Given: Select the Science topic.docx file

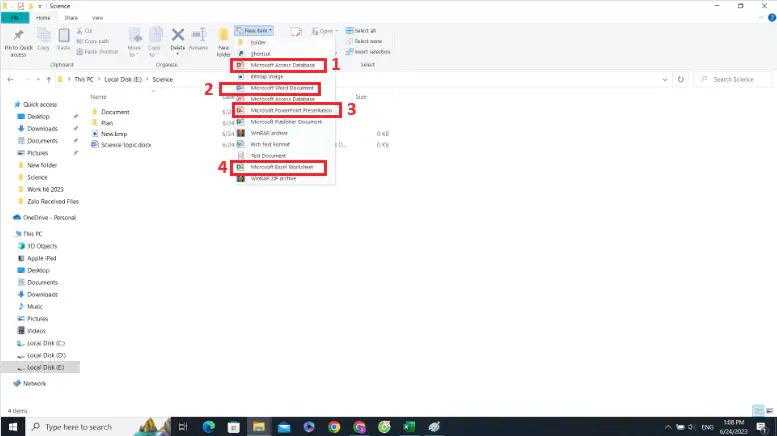Looking at the screenshot, I should point(126,145).
